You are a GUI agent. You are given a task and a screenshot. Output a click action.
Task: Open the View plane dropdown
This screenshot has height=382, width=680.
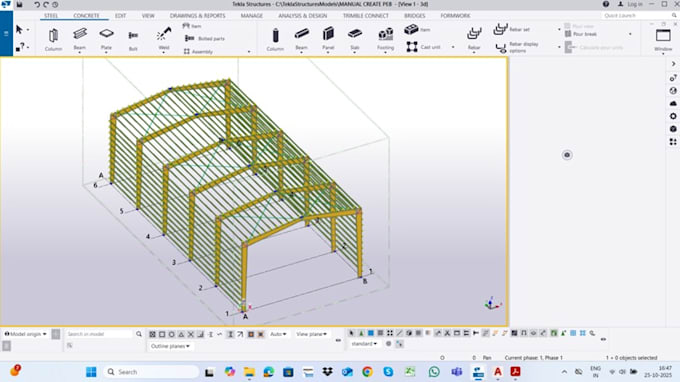(x=311, y=334)
